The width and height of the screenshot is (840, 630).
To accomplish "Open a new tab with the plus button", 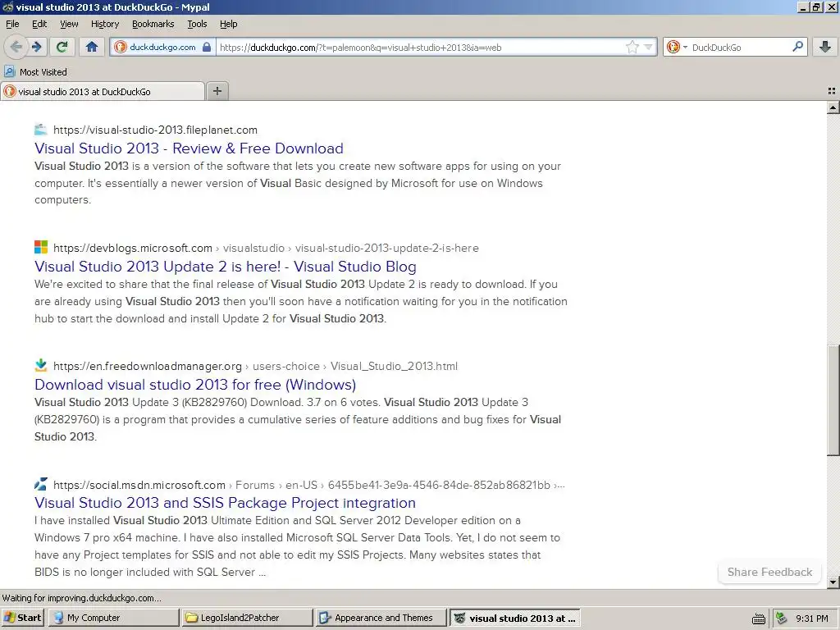I will [217, 91].
